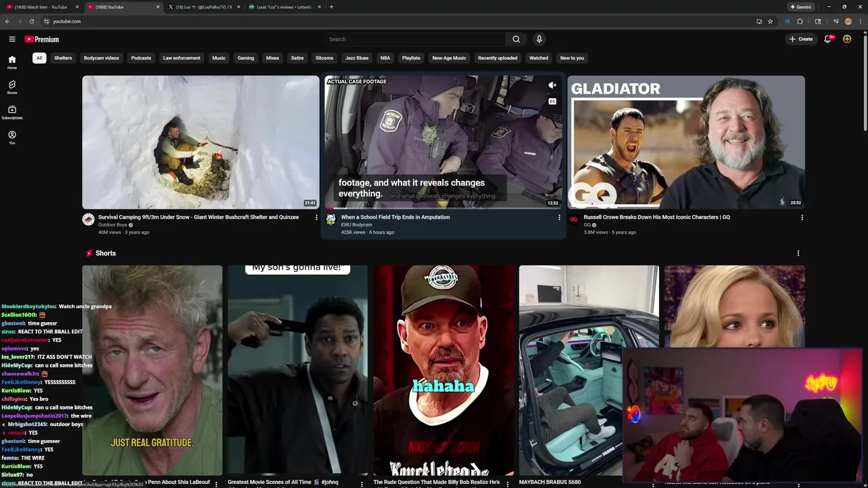Filter feed by Podcasts chip

click(x=141, y=58)
